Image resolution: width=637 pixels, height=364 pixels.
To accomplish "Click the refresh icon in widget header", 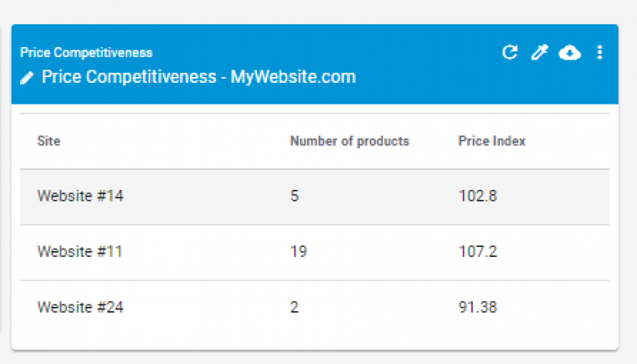I will coord(510,53).
